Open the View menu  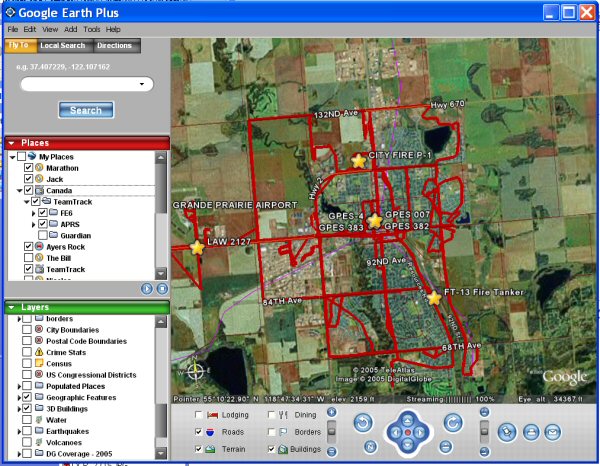[50, 29]
